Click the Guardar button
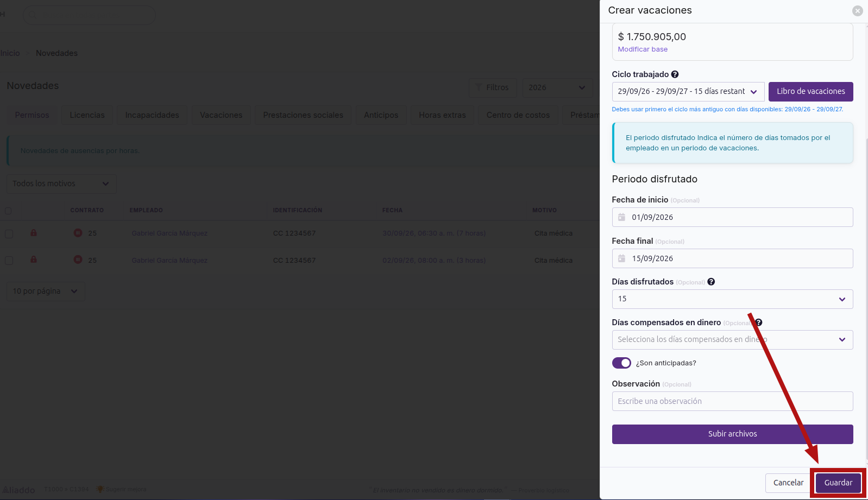This screenshot has width=868, height=500. pyautogui.click(x=838, y=483)
